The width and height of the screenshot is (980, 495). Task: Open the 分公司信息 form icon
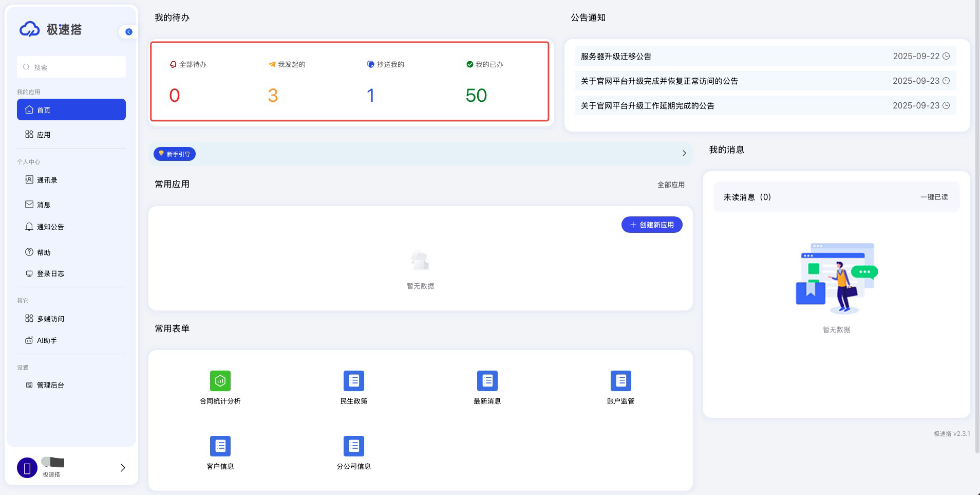tap(353, 446)
